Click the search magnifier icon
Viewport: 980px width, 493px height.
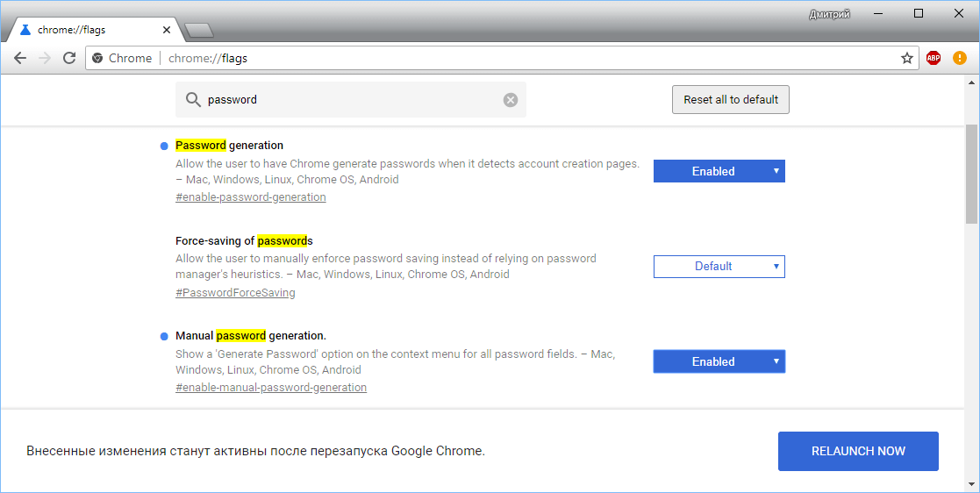pyautogui.click(x=193, y=100)
